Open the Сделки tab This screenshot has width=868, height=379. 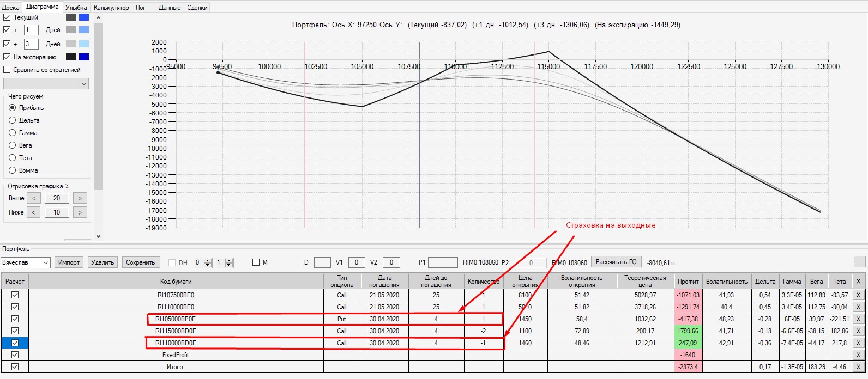click(x=197, y=8)
